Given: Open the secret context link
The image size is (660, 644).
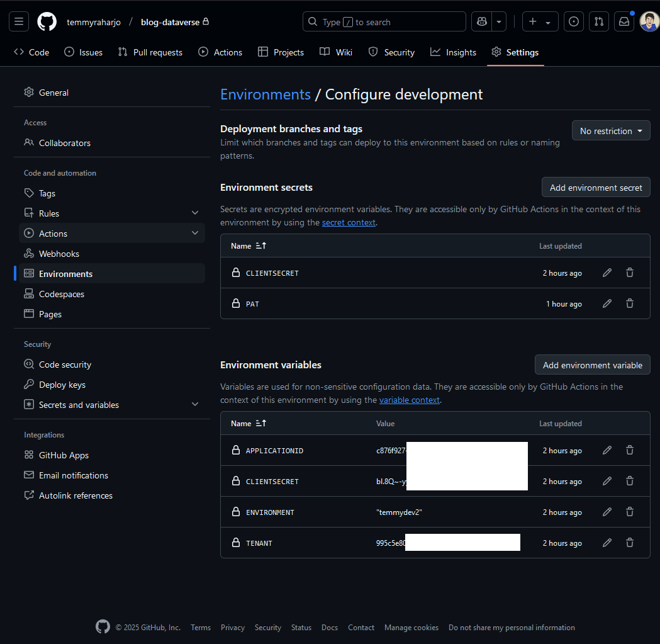Looking at the screenshot, I should [x=349, y=222].
